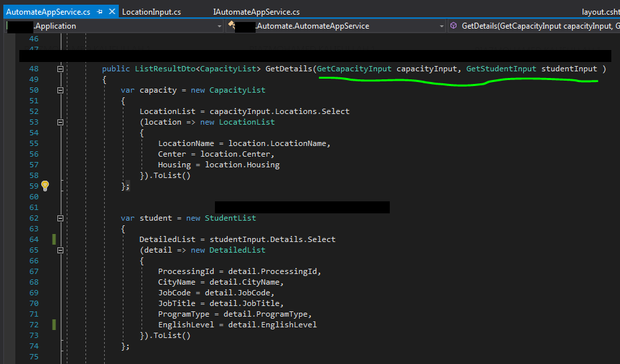Click line number 46 in the gutter
Image resolution: width=620 pixels, height=364 pixels.
[x=34, y=39]
